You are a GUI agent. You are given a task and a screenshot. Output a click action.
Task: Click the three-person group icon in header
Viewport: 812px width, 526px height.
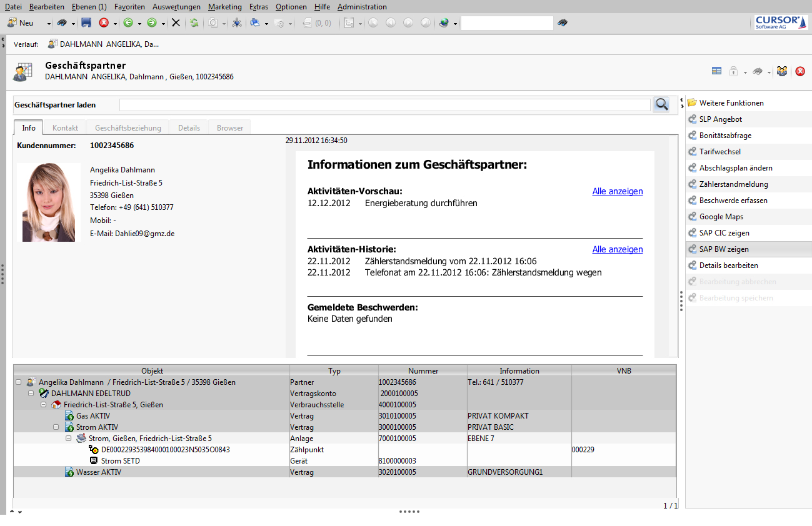pyautogui.click(x=782, y=71)
